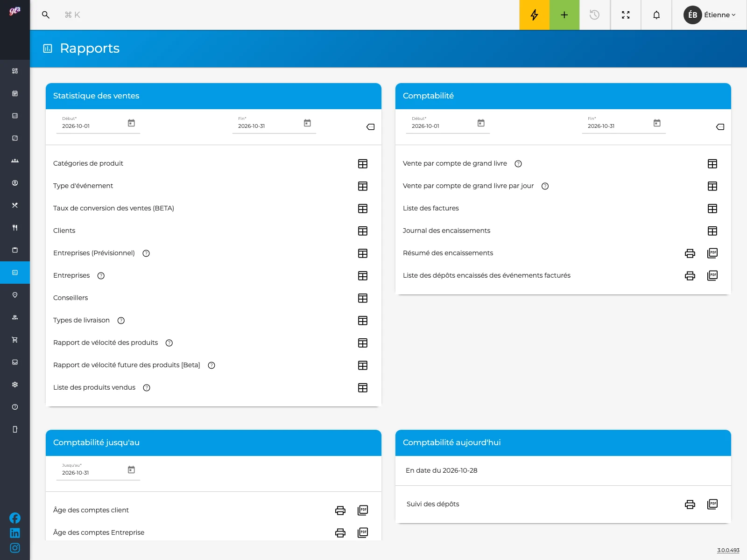747x560 pixels.
Task: Print Résumé des encaissements
Action: tap(690, 253)
